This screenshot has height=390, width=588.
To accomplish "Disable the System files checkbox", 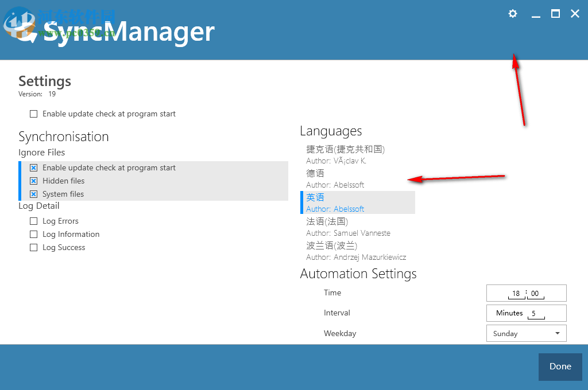I will click(33, 194).
